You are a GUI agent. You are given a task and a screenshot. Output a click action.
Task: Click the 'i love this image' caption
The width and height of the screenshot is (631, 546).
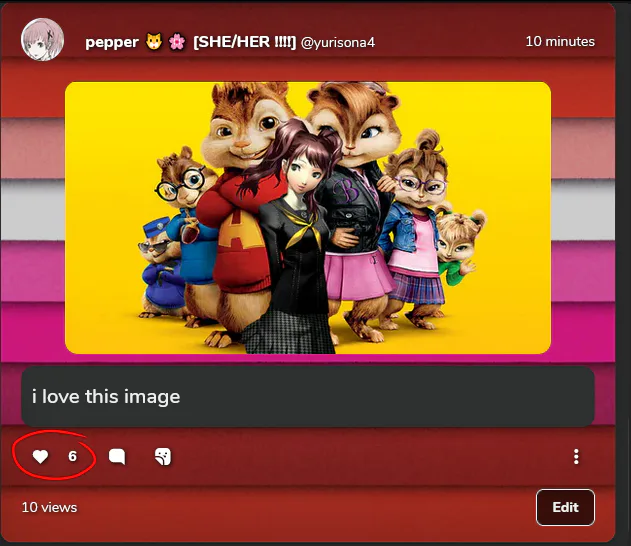pyautogui.click(x=106, y=397)
